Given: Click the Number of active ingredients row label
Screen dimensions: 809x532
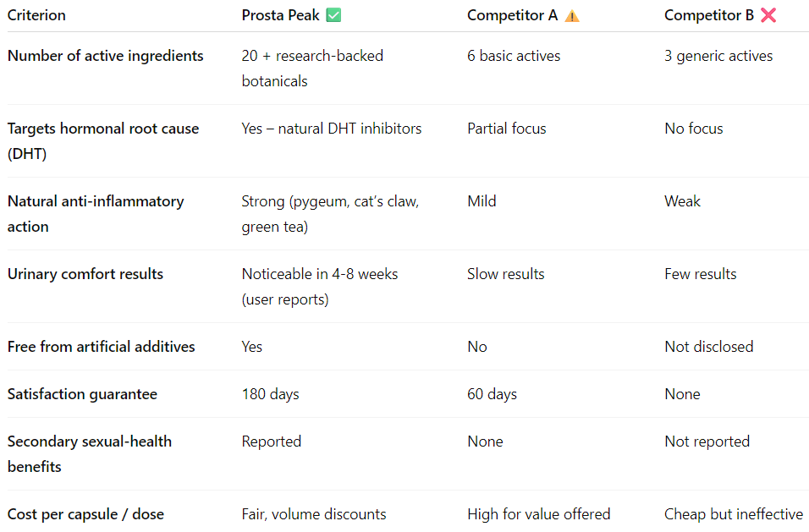Looking at the screenshot, I should tap(106, 56).
